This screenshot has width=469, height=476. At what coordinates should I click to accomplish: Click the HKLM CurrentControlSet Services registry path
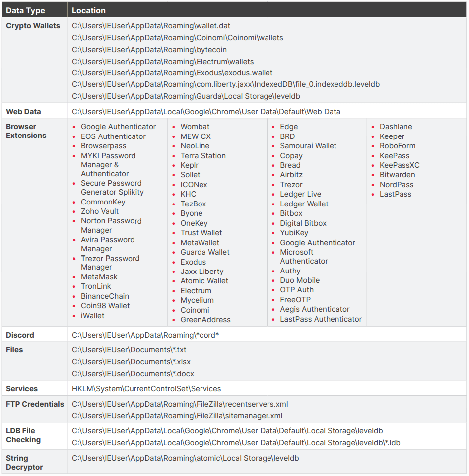tap(146, 389)
